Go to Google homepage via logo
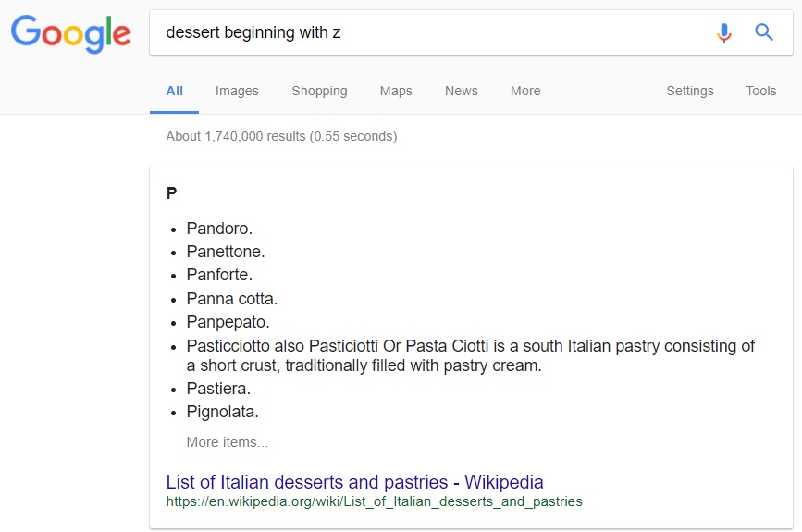802x532 pixels. pyautogui.click(x=71, y=33)
